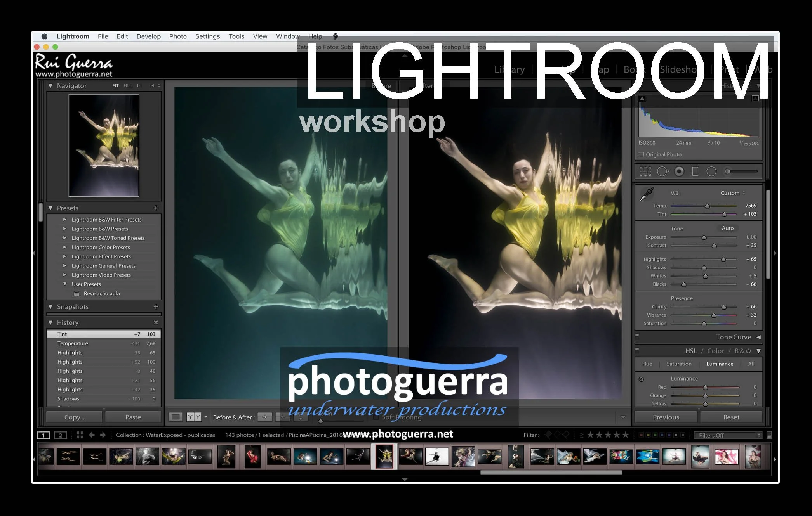The height and width of the screenshot is (516, 812).
Task: Expand the Tone Curve panel
Action: (x=758, y=337)
